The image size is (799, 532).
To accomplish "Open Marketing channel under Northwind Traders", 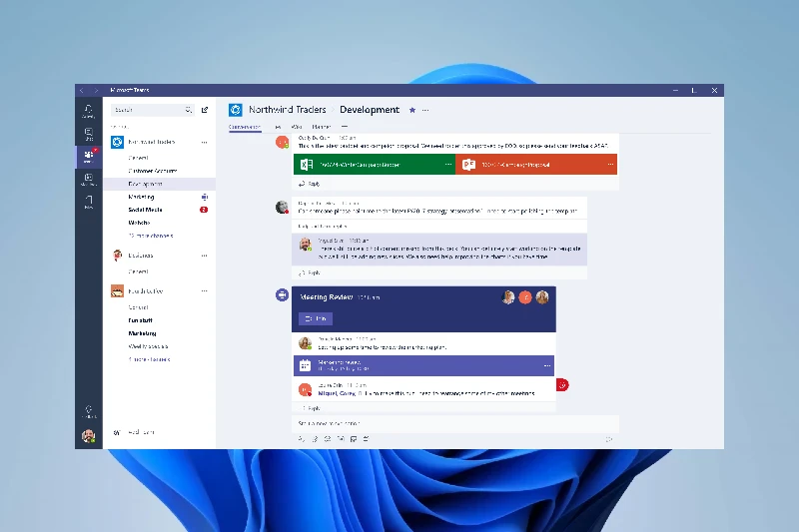I will click(x=141, y=197).
